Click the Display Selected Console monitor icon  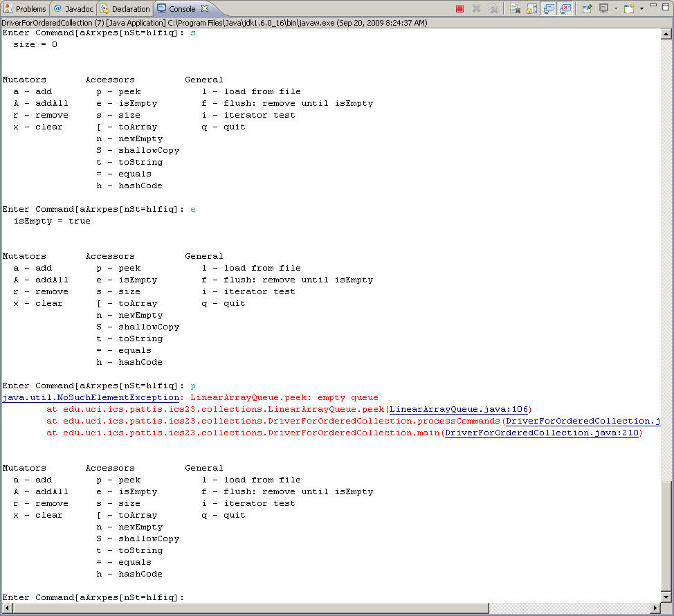pos(604,9)
